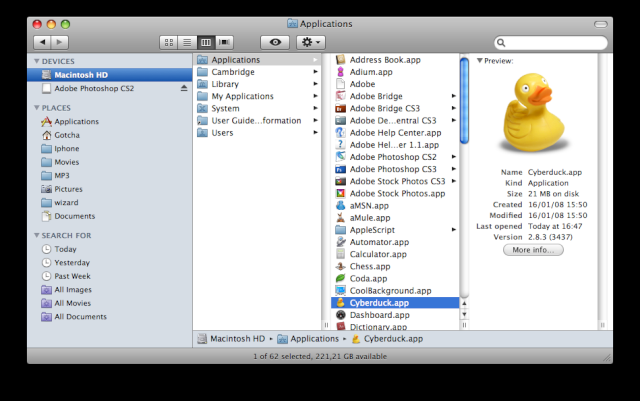Collapse the DEVICES sidebar section
This screenshot has height=401, width=640.
pos(37,61)
